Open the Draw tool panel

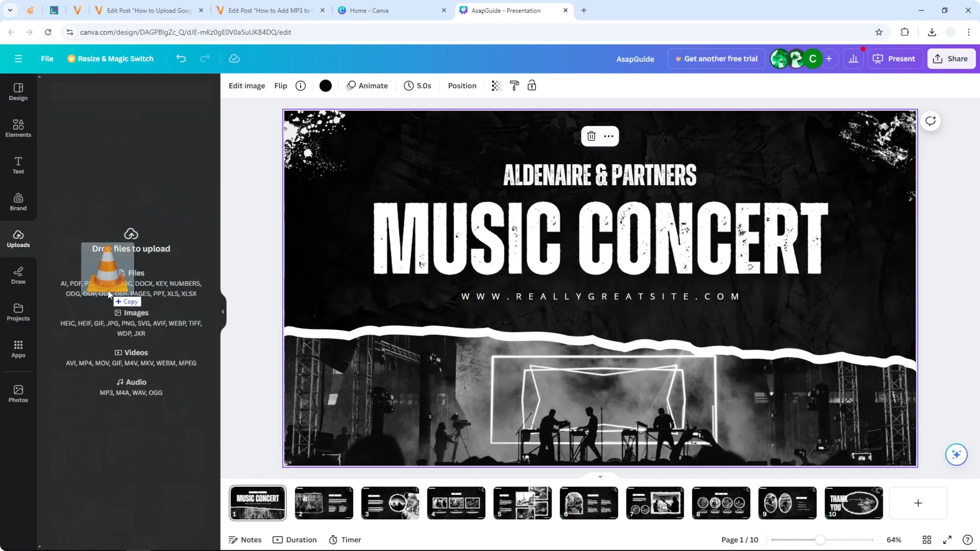tap(18, 276)
